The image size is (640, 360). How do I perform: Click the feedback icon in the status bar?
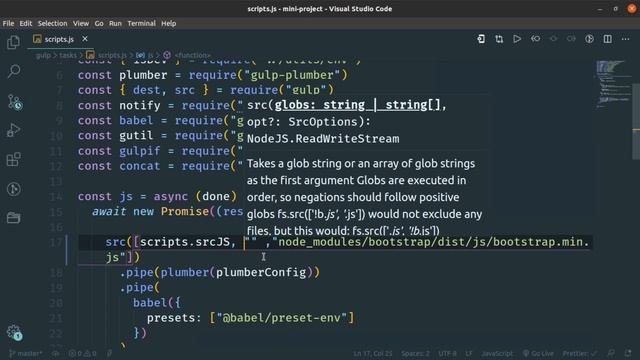[x=611, y=353]
